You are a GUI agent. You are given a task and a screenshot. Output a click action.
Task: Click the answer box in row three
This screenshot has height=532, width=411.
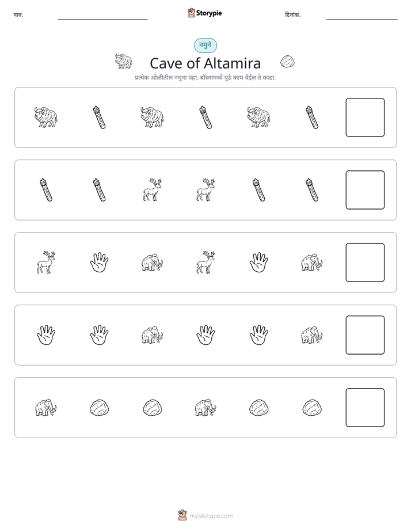(365, 263)
